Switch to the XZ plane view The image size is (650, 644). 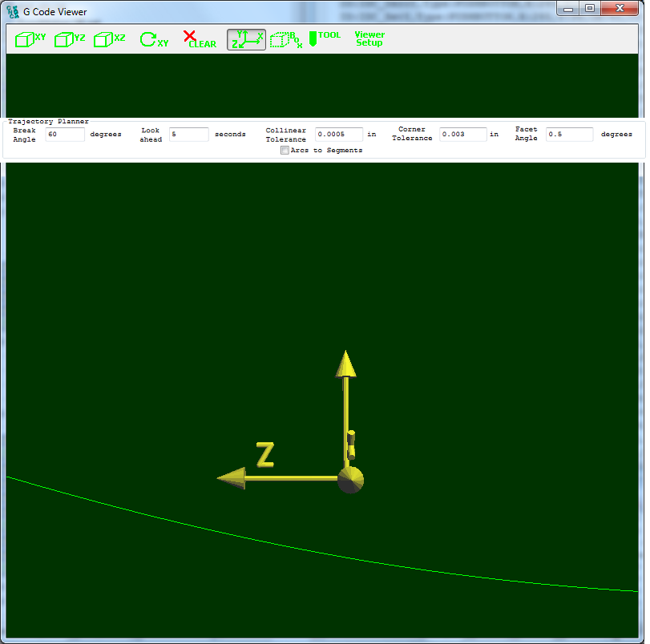tap(109, 39)
